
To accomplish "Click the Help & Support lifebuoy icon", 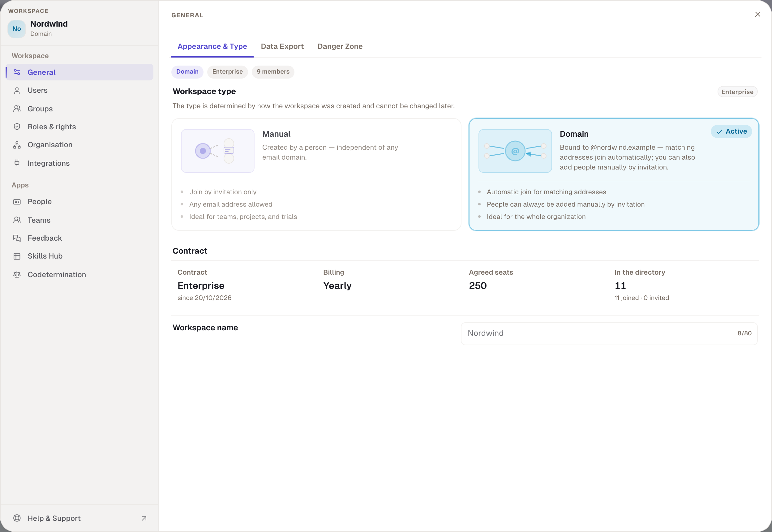I will point(17,518).
